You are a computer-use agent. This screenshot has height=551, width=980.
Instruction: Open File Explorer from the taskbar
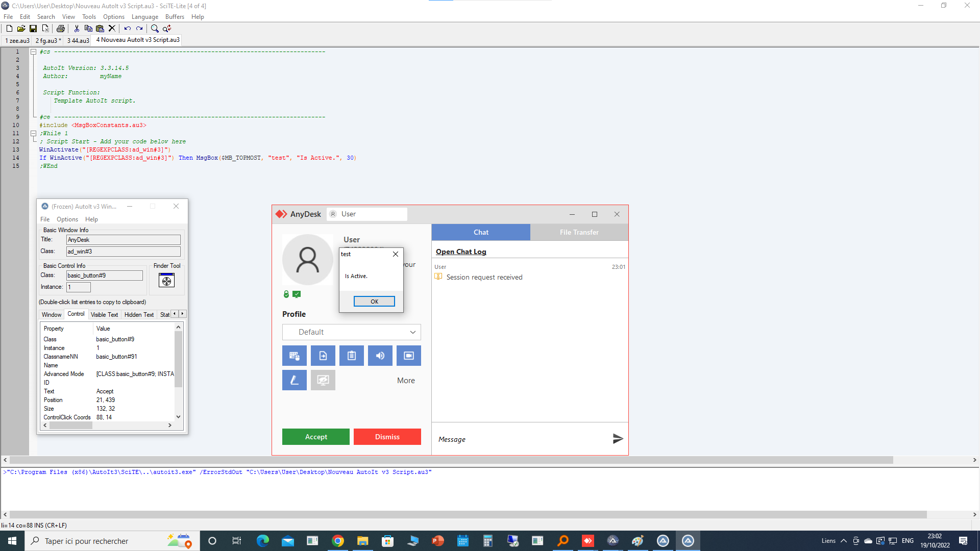tap(362, 541)
